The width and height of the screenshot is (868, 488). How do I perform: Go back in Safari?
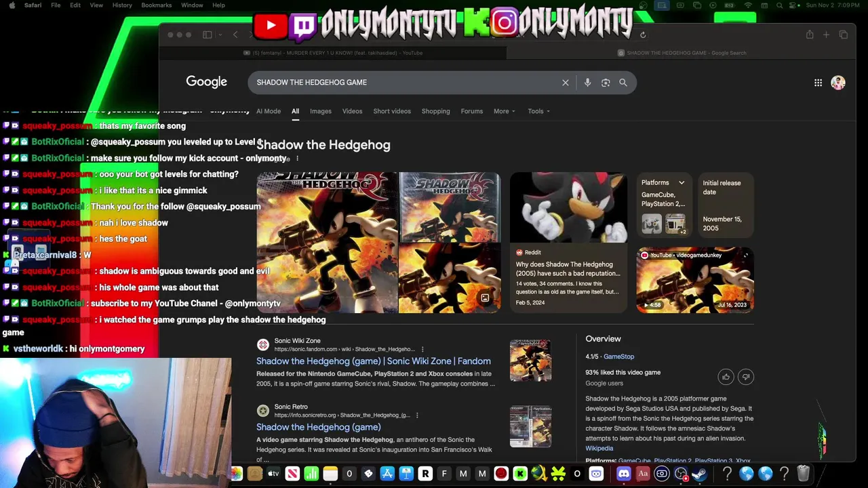pos(235,35)
